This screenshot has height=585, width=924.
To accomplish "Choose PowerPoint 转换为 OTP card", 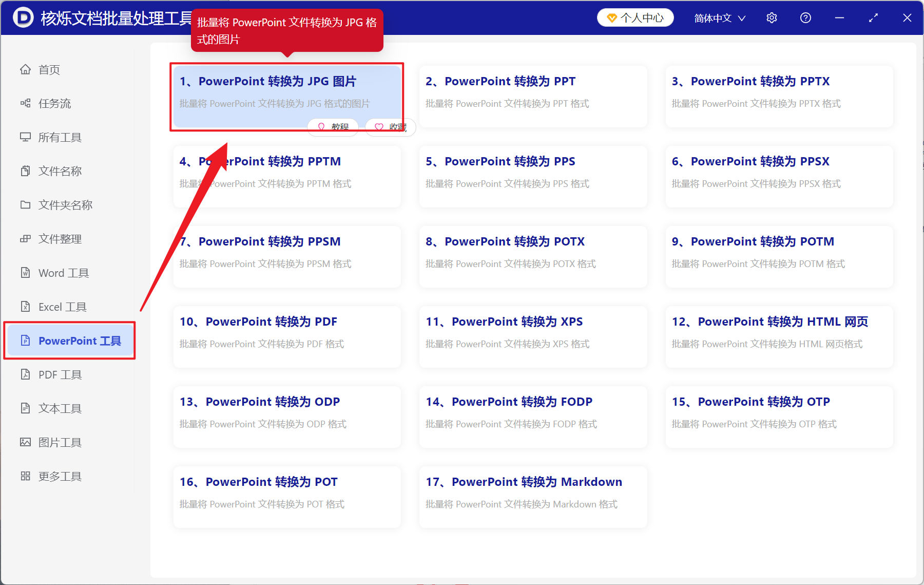I will 779,417.
